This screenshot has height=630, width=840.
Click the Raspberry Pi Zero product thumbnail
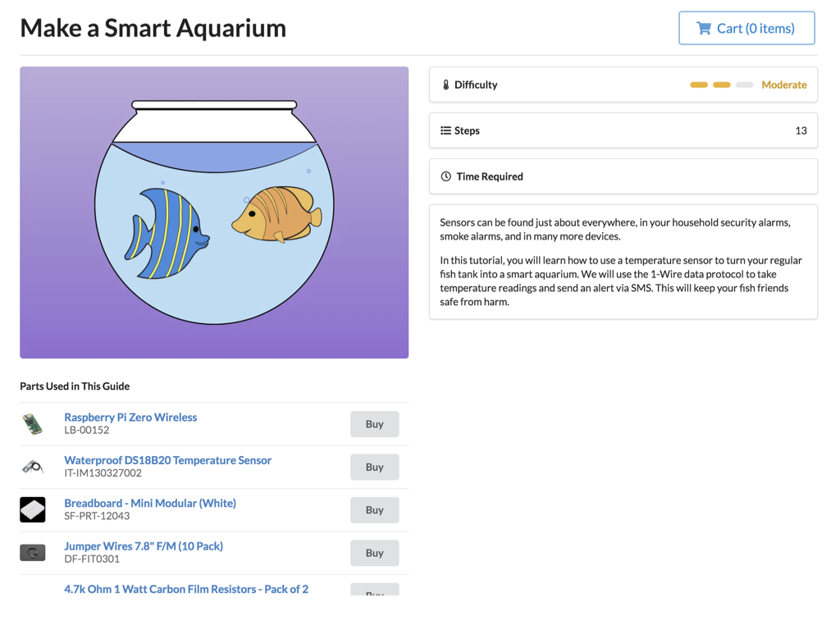pos(33,424)
